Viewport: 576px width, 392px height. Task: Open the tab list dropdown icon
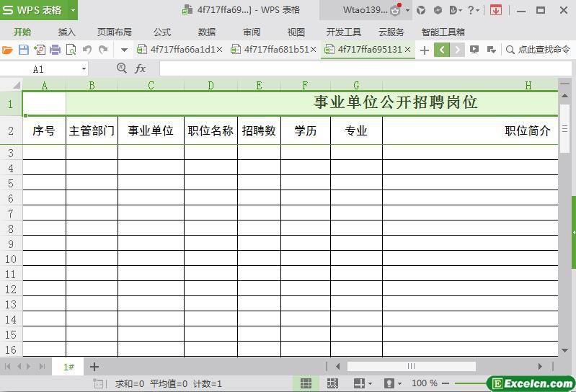click(x=491, y=50)
